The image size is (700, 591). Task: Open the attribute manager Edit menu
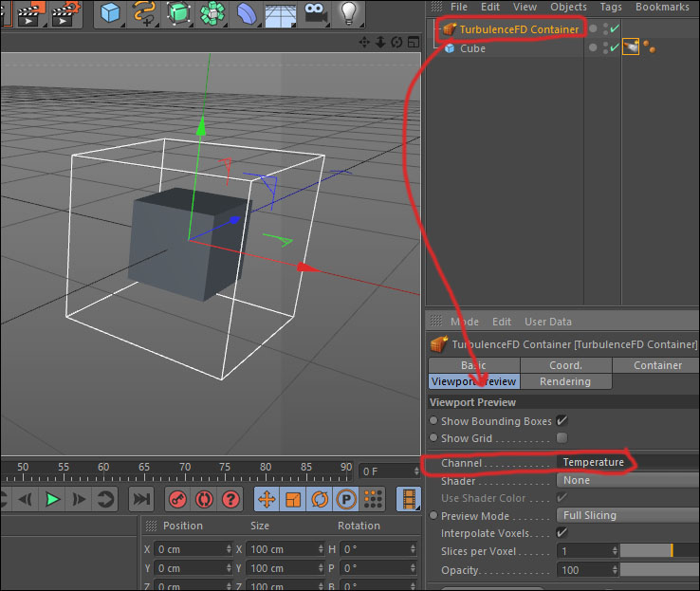(x=502, y=322)
